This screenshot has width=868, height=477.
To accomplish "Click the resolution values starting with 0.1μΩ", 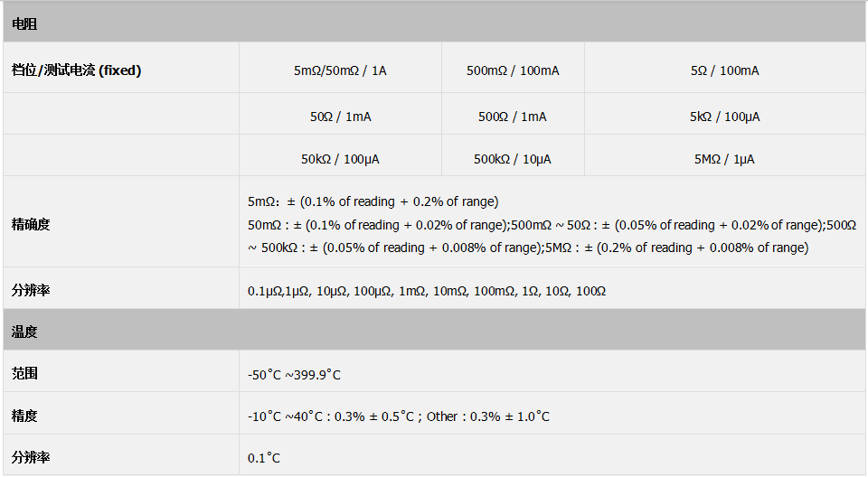I will pos(427,291).
